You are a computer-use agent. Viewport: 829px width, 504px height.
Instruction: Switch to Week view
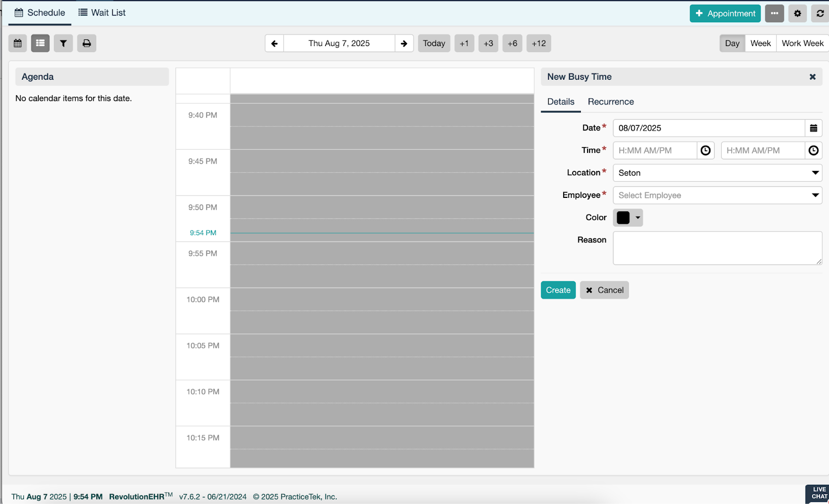click(x=760, y=44)
